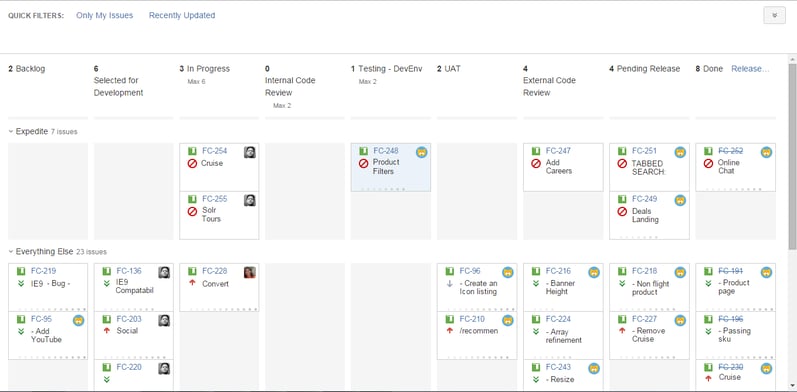This screenshot has width=797, height=392.
Task: Click the collapse header chevron button top right
Action: 775,15
